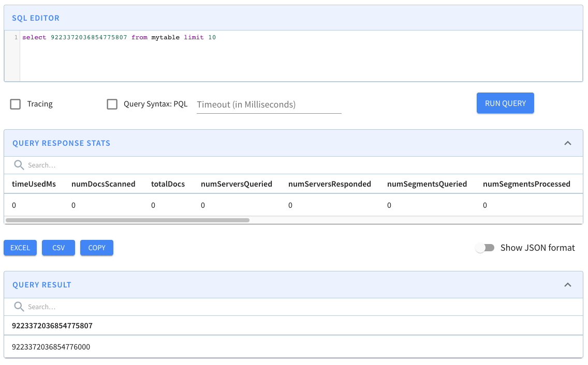Select the result header 9223372036854775807
Screen dimensions: 588x365
[x=52, y=326]
